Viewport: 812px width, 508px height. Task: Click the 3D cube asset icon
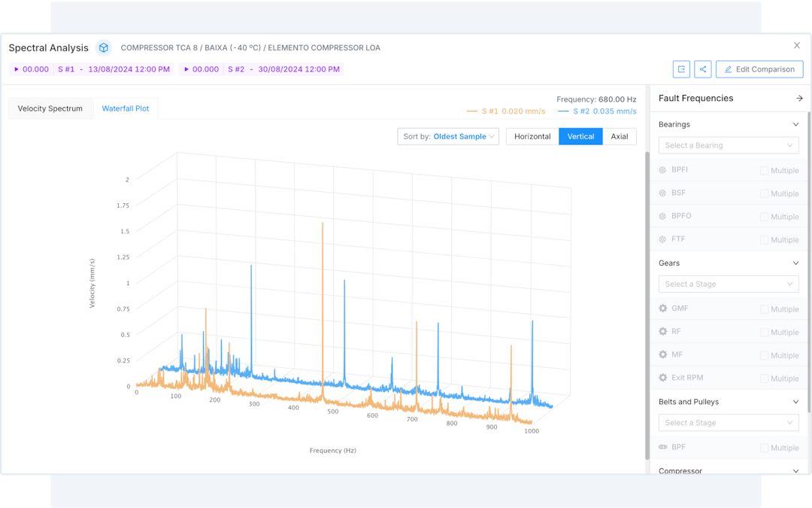104,47
